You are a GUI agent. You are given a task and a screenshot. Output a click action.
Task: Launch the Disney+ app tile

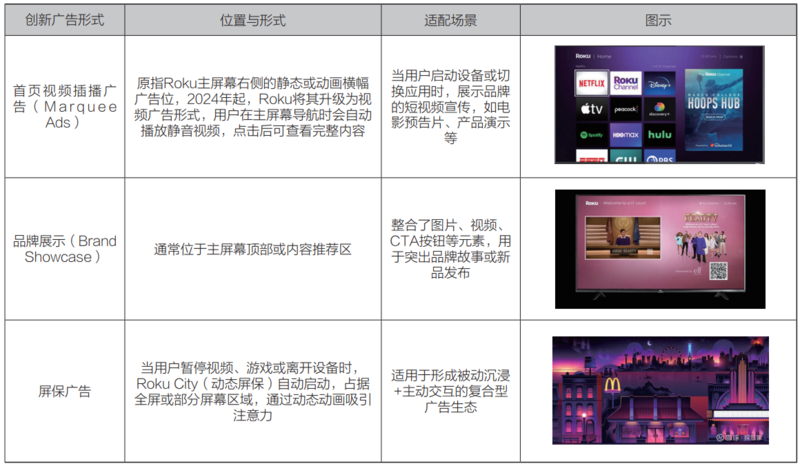point(660,82)
